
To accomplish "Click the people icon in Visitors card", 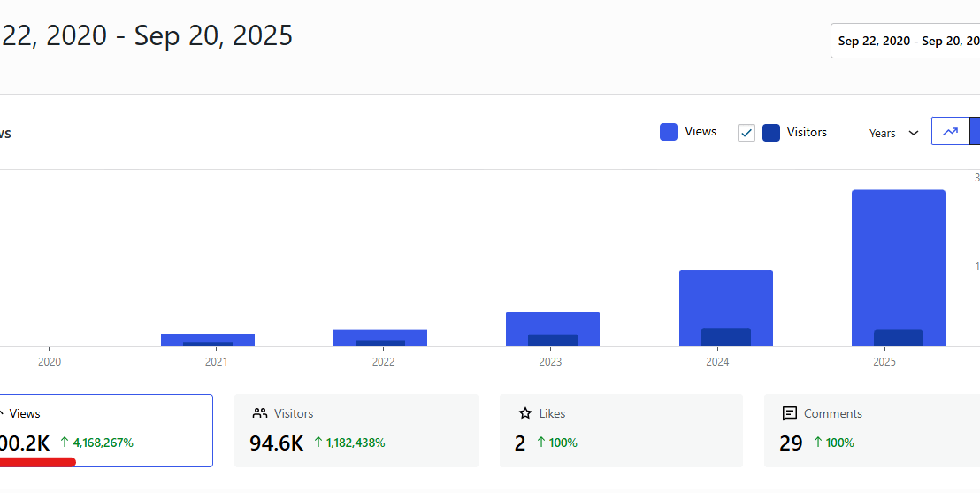I will click(259, 413).
